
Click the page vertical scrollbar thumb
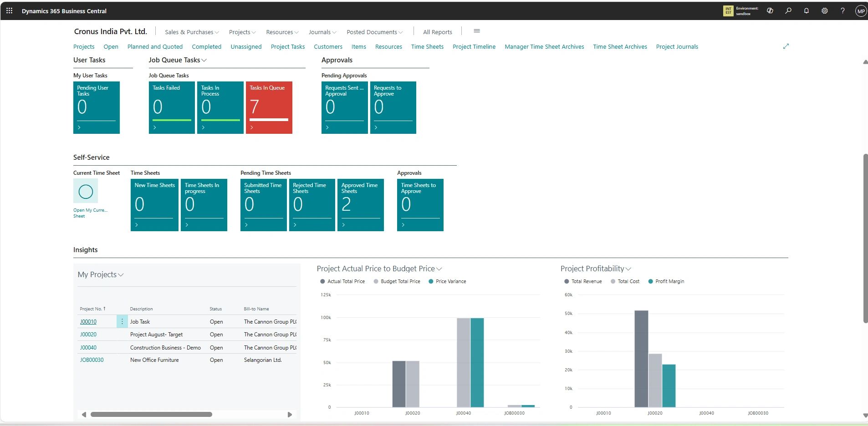coord(865,238)
